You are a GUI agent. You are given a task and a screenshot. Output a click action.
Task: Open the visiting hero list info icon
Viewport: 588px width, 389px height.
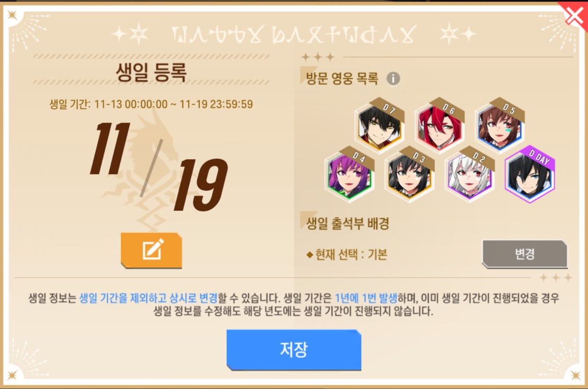393,79
